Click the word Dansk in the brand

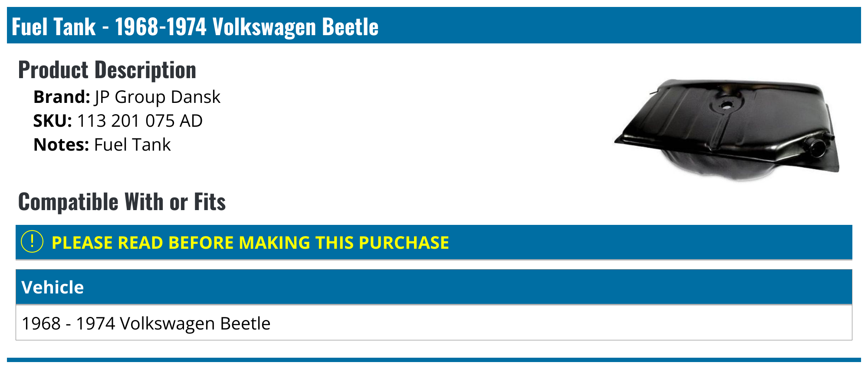click(195, 97)
